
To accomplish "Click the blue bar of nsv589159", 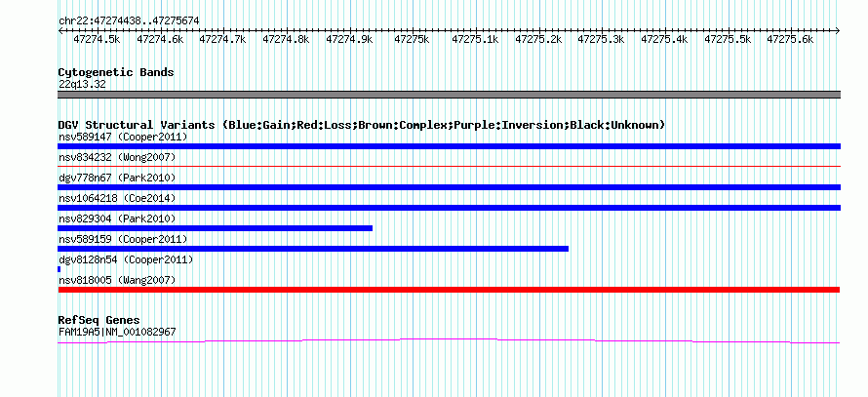I will tap(313, 249).
